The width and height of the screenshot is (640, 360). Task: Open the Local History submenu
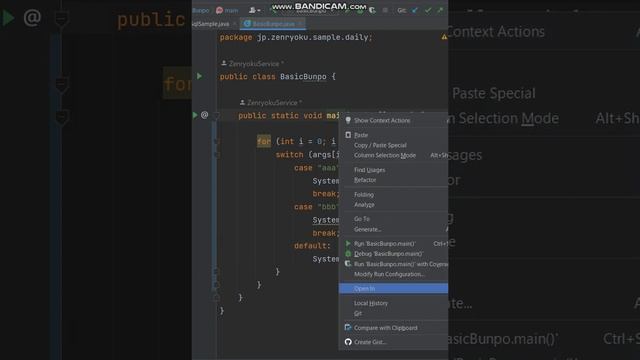click(393, 303)
